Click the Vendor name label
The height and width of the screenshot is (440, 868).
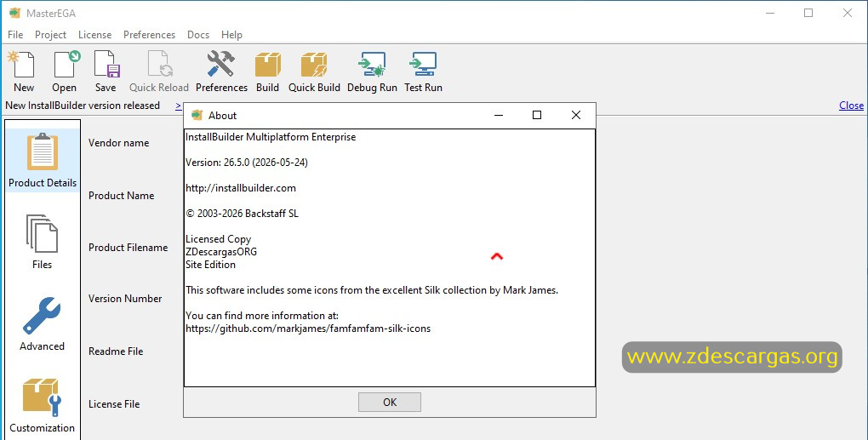118,143
